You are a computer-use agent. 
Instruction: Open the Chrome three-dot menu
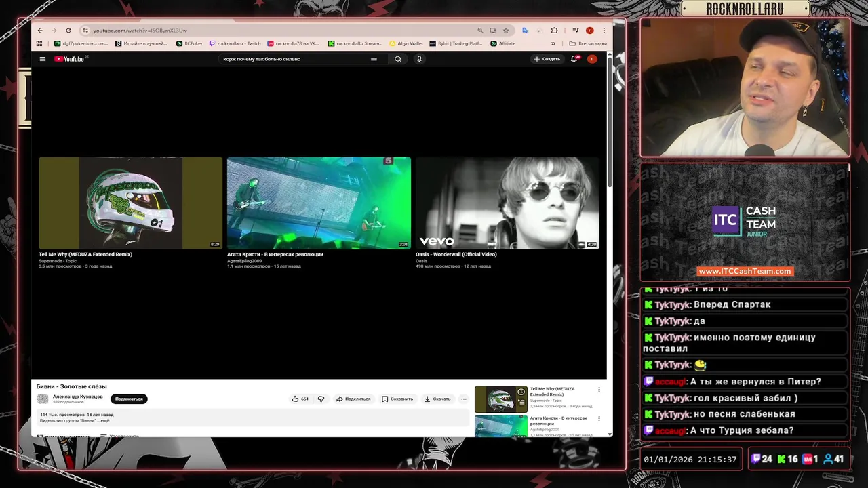[x=604, y=30]
